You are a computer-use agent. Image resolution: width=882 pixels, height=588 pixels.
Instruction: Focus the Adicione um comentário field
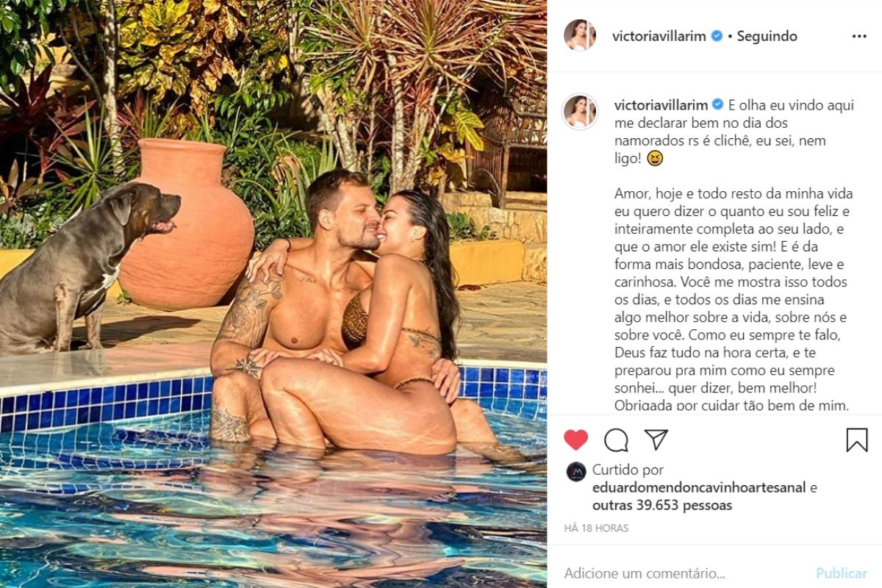pyautogui.click(x=684, y=573)
